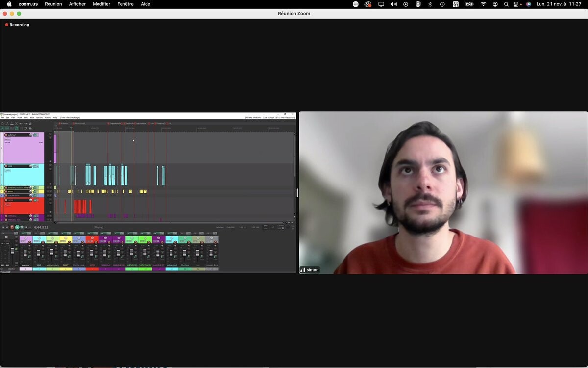This screenshot has width=588, height=368.
Task: Open the Wi-Fi status icon in menu bar
Action: pyautogui.click(x=483, y=4)
